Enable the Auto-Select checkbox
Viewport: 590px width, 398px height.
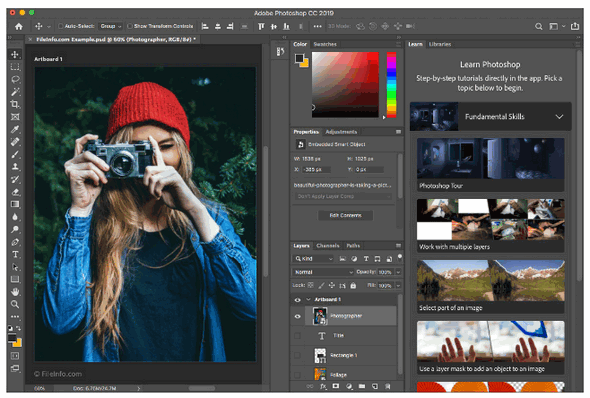(61, 26)
